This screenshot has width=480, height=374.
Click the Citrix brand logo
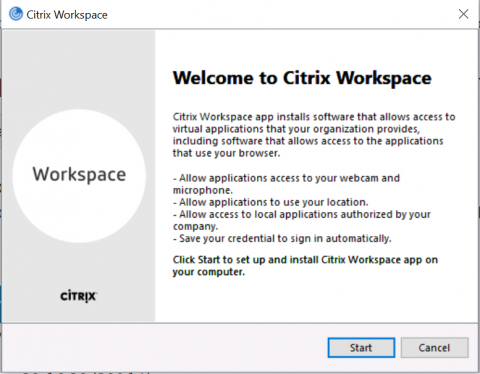pyautogui.click(x=79, y=296)
